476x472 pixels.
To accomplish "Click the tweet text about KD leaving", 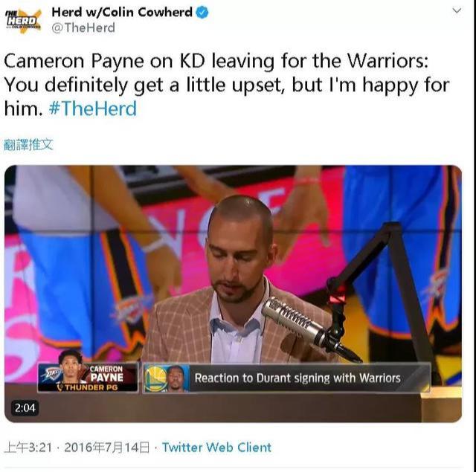I will (226, 85).
